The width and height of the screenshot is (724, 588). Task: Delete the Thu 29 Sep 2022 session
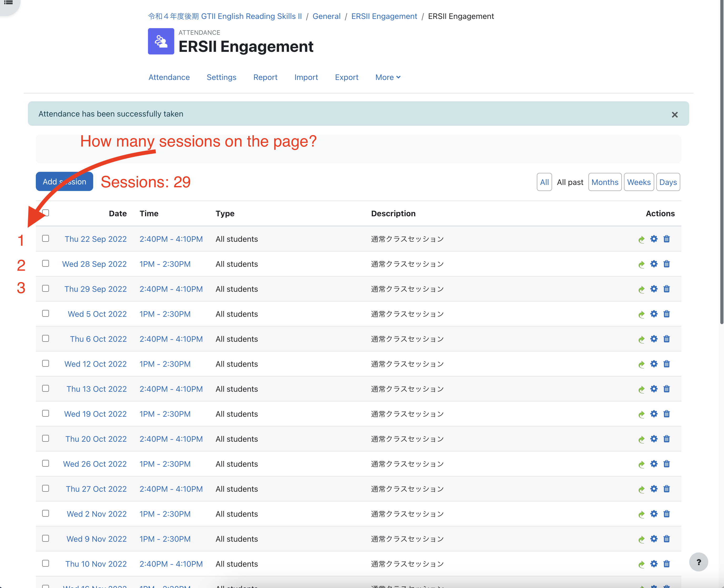[x=666, y=289]
